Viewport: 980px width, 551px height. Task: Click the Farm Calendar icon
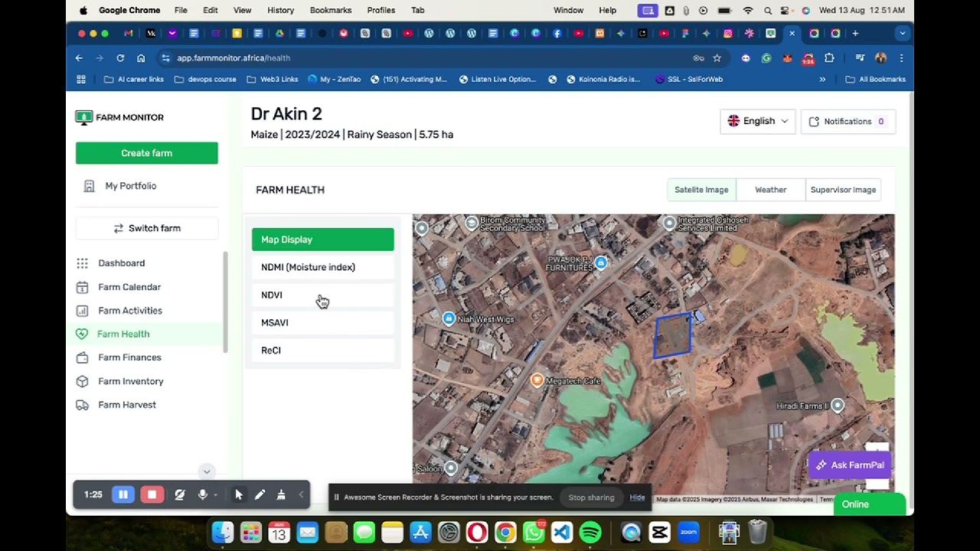click(82, 287)
